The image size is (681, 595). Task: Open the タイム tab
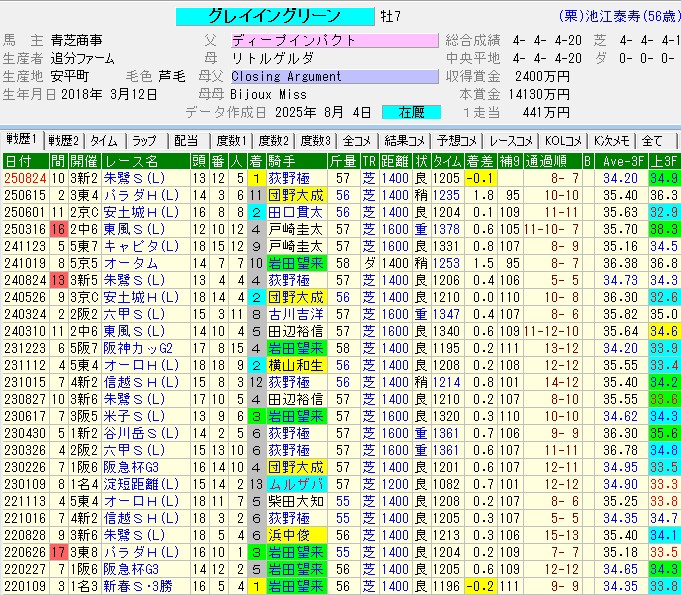[104, 140]
